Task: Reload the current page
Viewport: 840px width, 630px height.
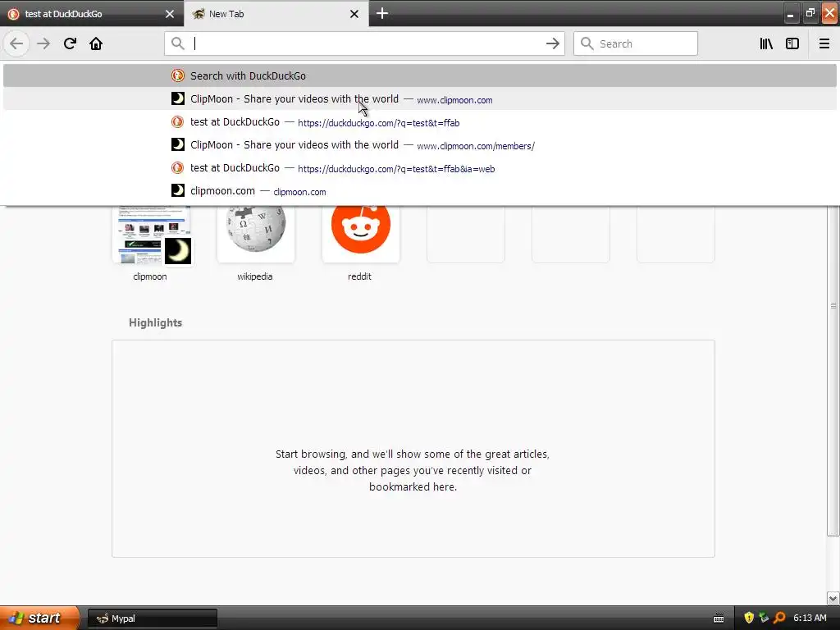Action: [x=70, y=43]
